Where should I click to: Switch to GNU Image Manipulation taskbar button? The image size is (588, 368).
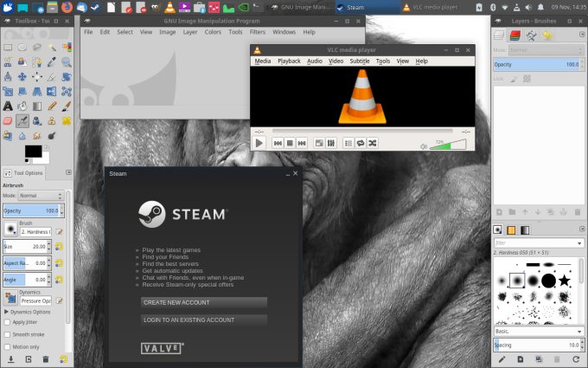(x=301, y=7)
